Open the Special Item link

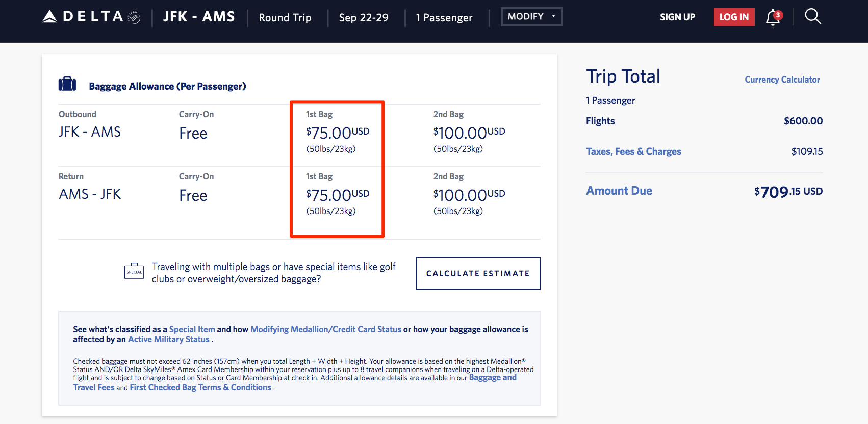[192, 329]
